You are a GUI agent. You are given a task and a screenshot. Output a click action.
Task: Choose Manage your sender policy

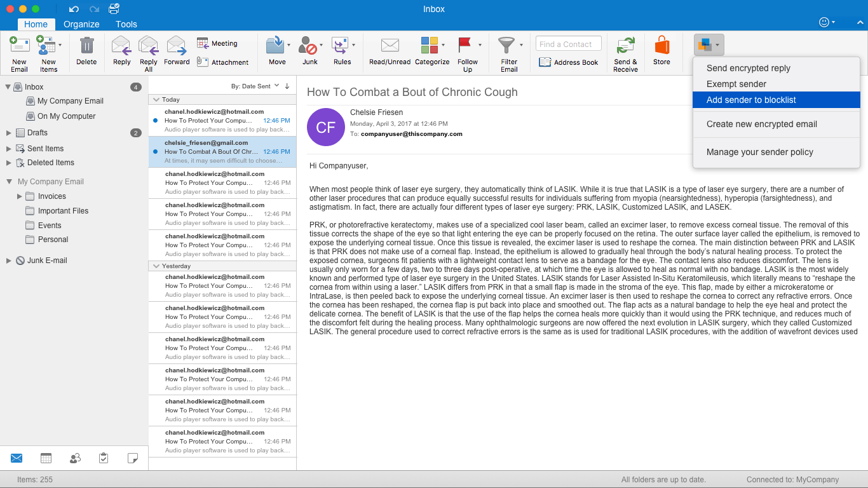pyautogui.click(x=759, y=152)
